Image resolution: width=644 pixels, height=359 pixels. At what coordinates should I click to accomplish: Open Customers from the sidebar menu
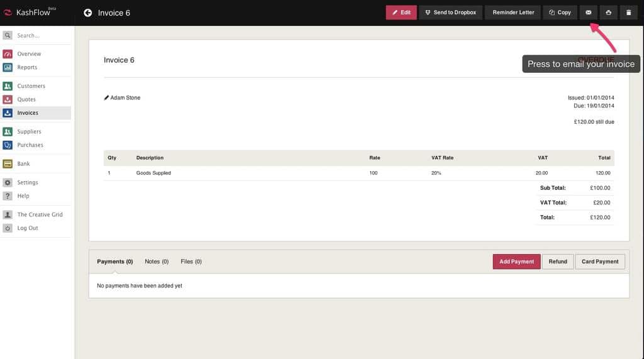(31, 86)
